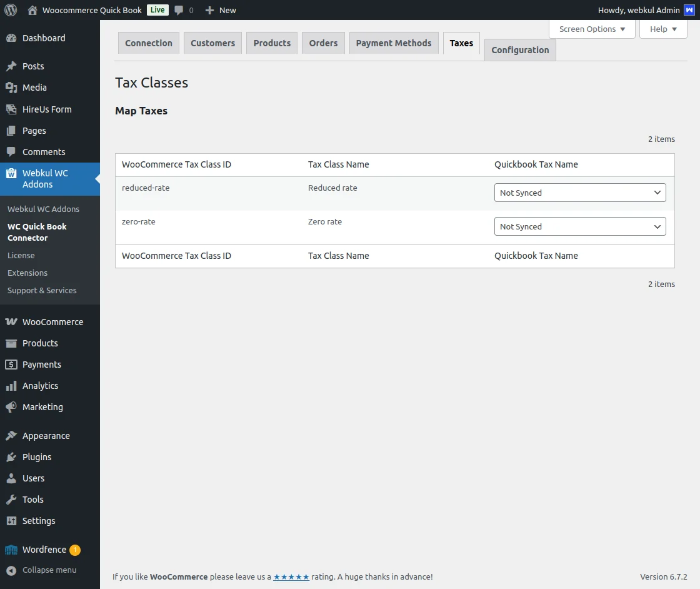This screenshot has height=589, width=700.
Task: Open the Media library icon
Action: tap(13, 88)
